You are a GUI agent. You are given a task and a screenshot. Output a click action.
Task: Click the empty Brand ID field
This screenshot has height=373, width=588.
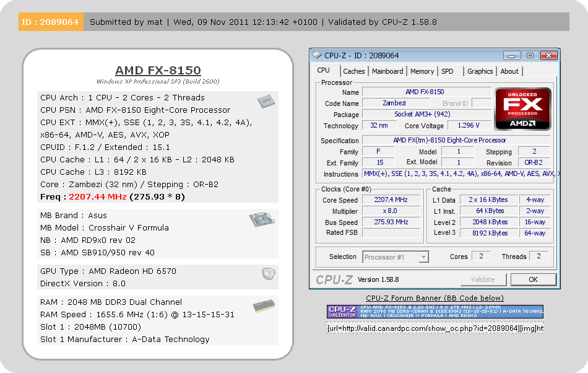482,103
